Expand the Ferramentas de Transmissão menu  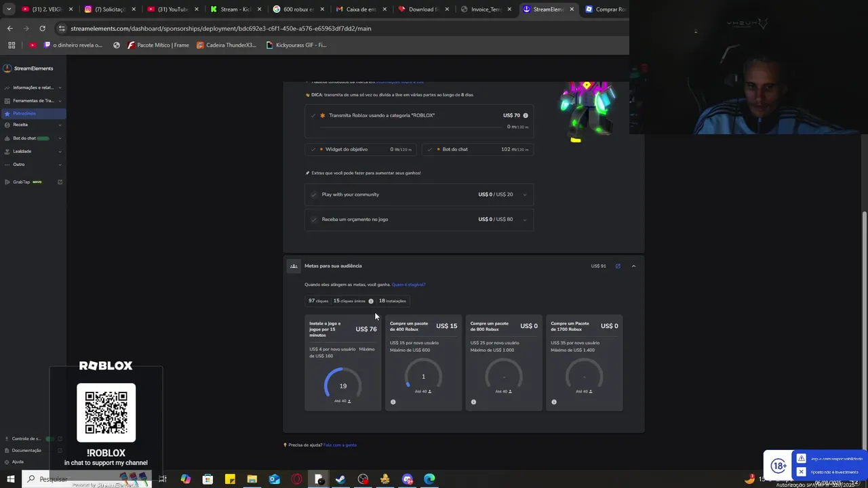[x=33, y=100]
